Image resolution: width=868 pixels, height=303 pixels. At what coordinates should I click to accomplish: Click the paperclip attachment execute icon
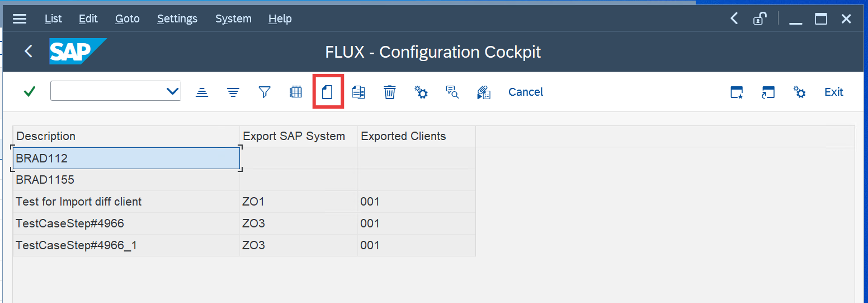483,92
